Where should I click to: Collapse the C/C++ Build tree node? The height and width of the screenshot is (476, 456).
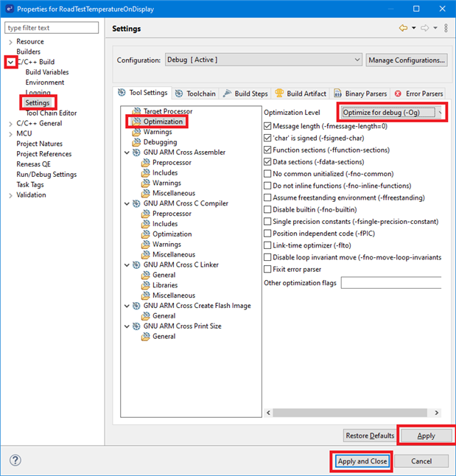(10, 62)
